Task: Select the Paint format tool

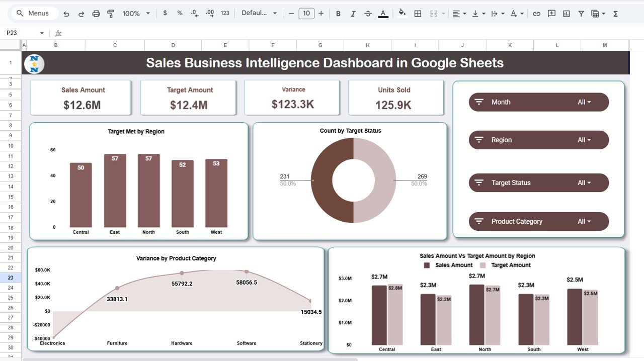Action: (110, 13)
